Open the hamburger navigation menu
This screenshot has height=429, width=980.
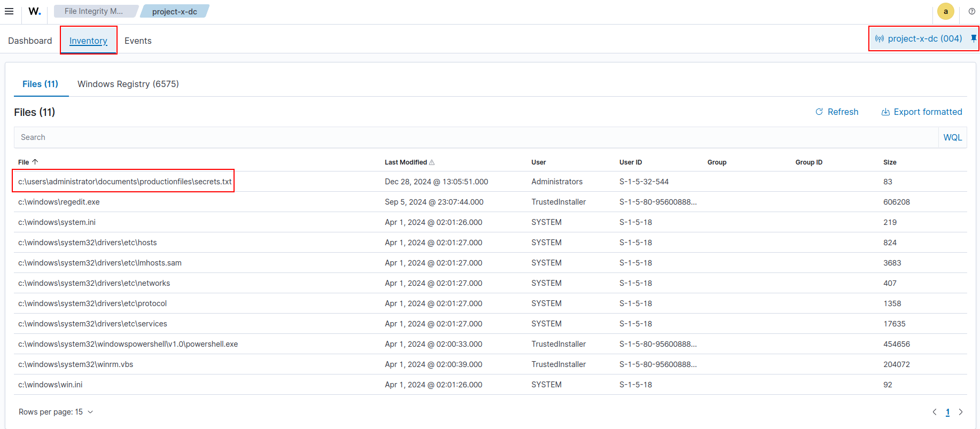coord(9,11)
